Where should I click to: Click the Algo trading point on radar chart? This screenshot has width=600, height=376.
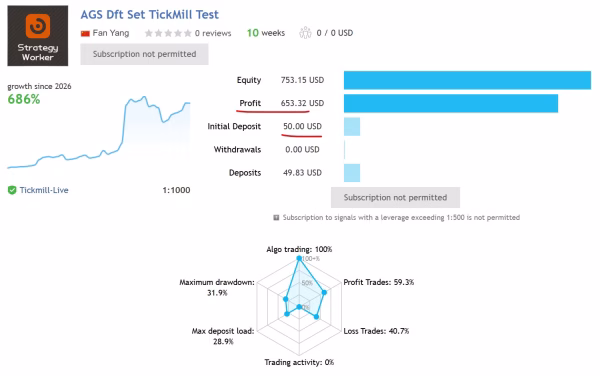pyautogui.click(x=299, y=259)
